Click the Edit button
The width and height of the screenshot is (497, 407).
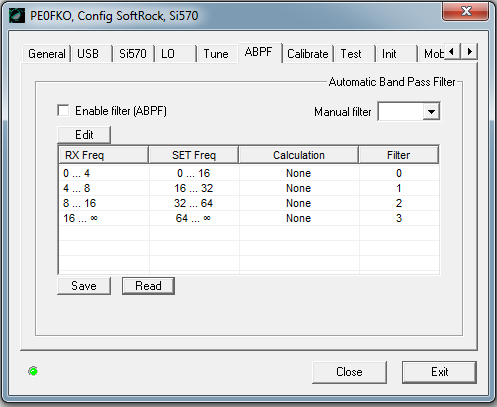84,135
